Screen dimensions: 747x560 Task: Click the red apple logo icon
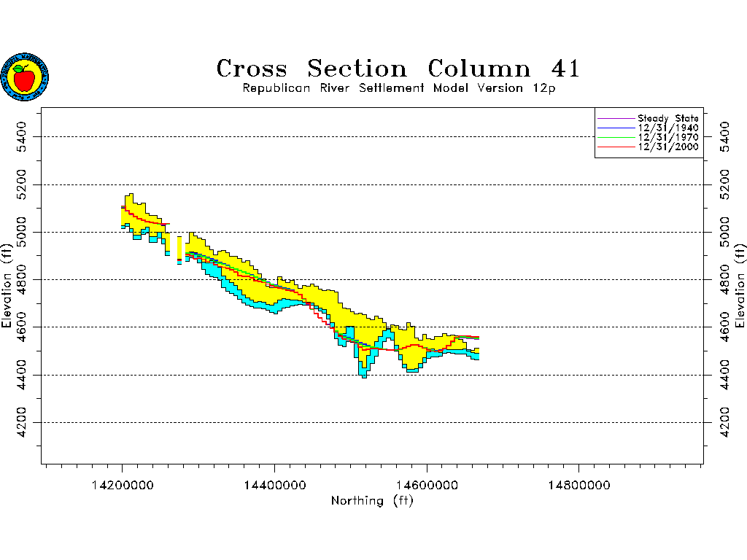point(25,77)
